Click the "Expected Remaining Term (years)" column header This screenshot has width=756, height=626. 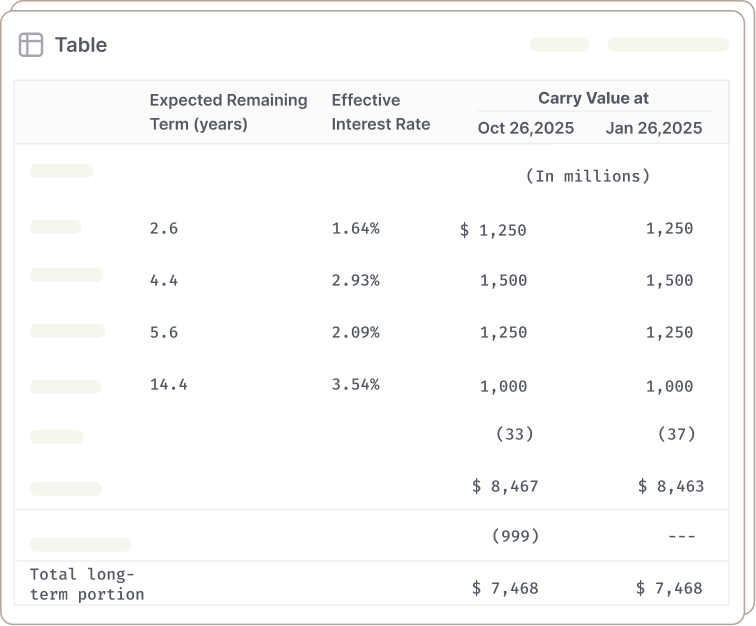(x=228, y=112)
